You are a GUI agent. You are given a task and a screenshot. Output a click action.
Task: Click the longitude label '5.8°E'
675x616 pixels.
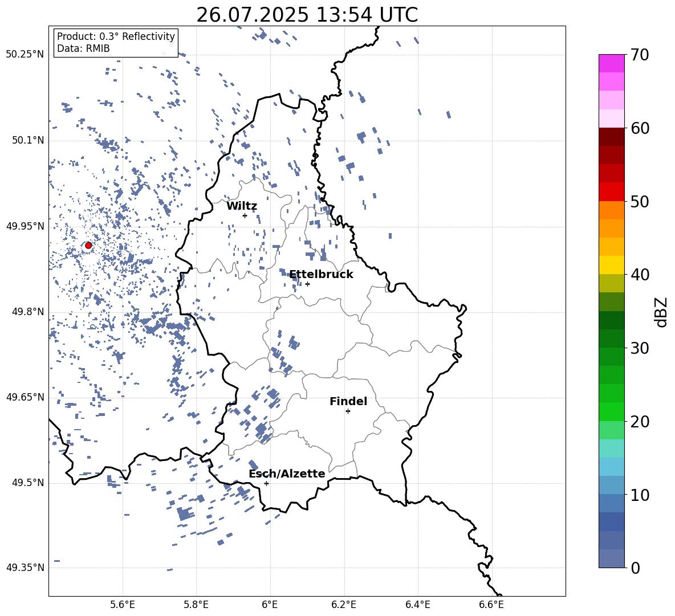tap(196, 605)
